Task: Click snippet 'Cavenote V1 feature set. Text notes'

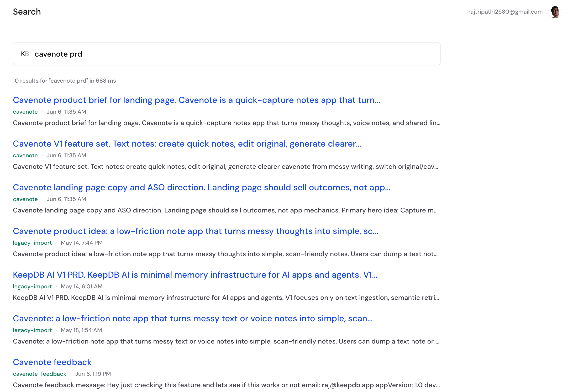Action: click(225, 167)
